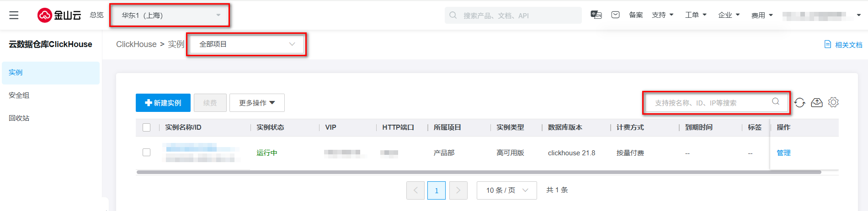Viewport: 868px width, 211px height.
Task: Open the 相关文档 link
Action: coord(848,45)
